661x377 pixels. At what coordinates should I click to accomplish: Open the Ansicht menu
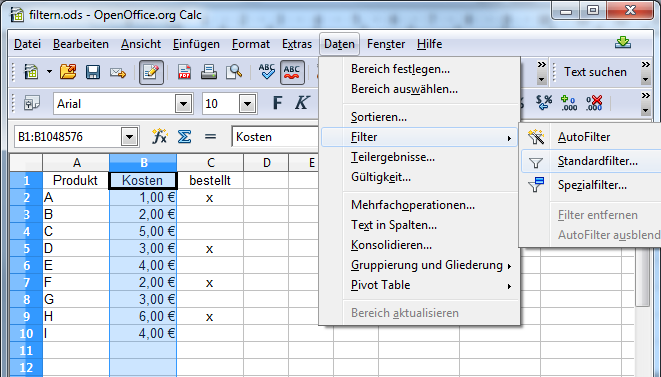141,44
